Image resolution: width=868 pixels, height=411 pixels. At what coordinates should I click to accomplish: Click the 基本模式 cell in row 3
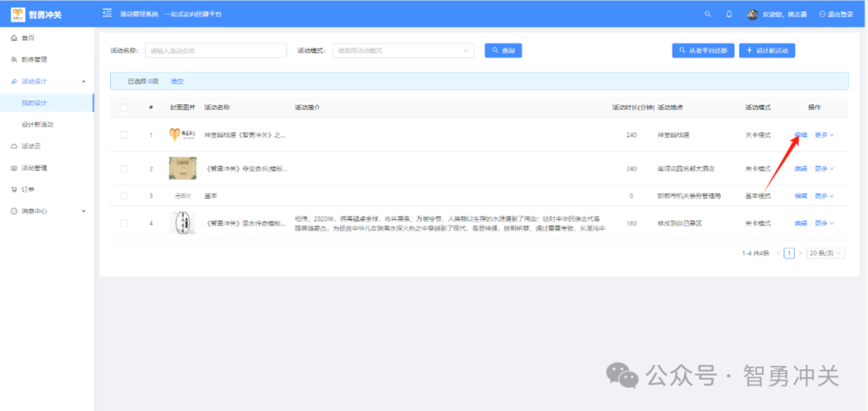pyautogui.click(x=758, y=195)
